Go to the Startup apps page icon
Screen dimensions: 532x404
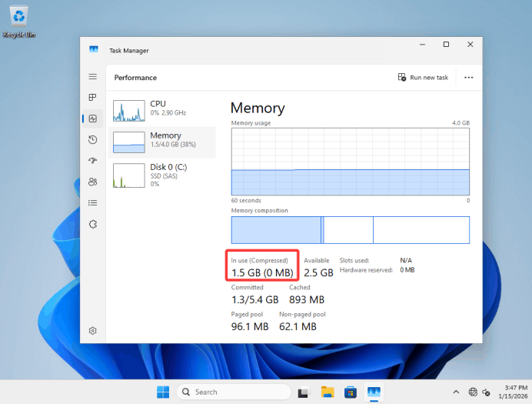point(92,160)
